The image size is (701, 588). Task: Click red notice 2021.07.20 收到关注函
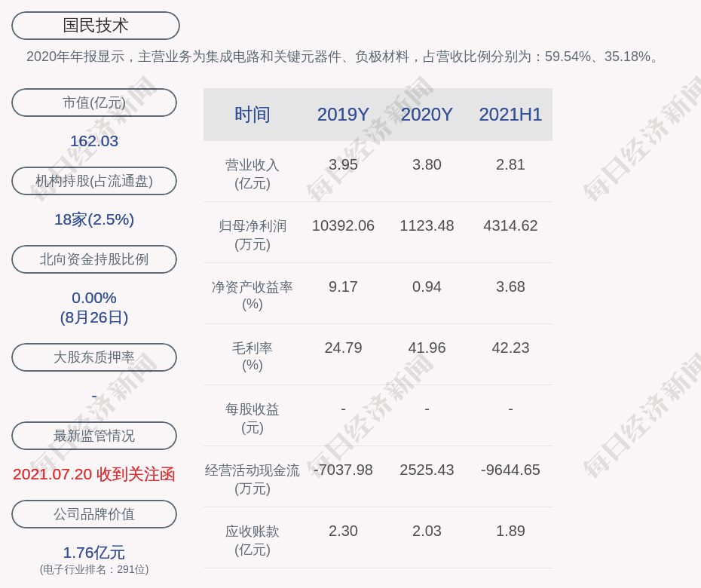tap(94, 474)
